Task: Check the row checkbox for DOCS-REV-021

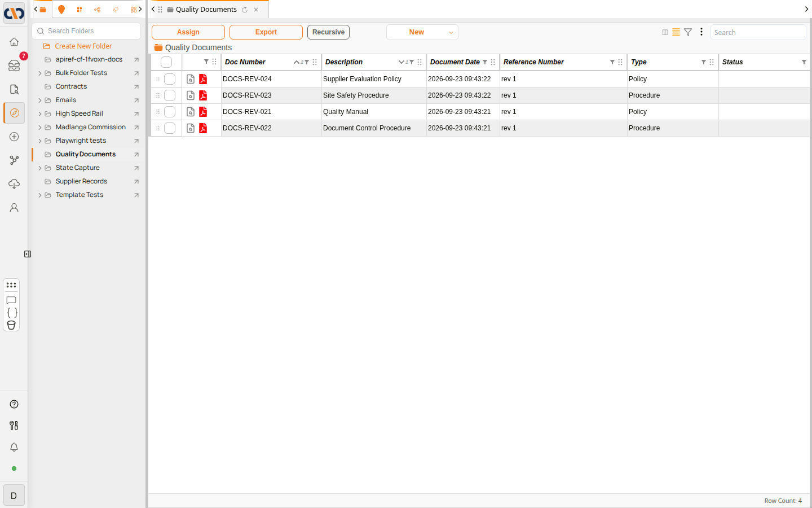Action: 170,112
